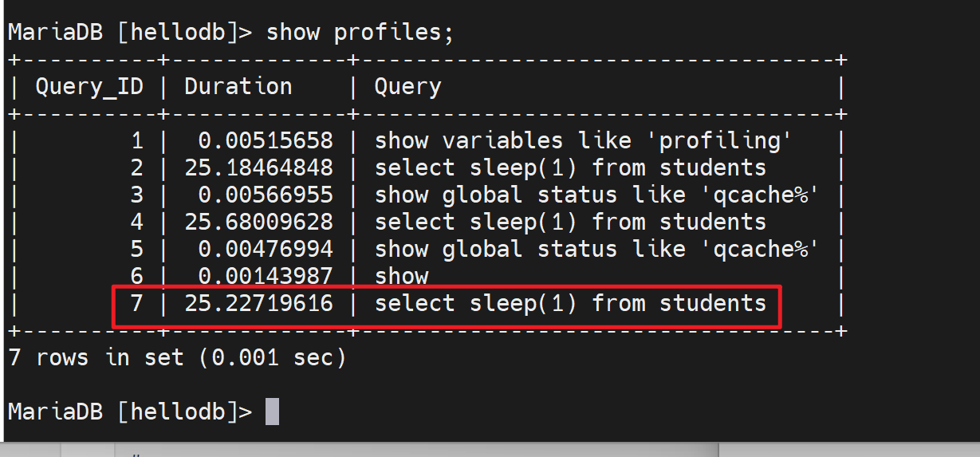The width and height of the screenshot is (980, 457).
Task: Click the 'show profiles;' command text
Action: pos(360,32)
